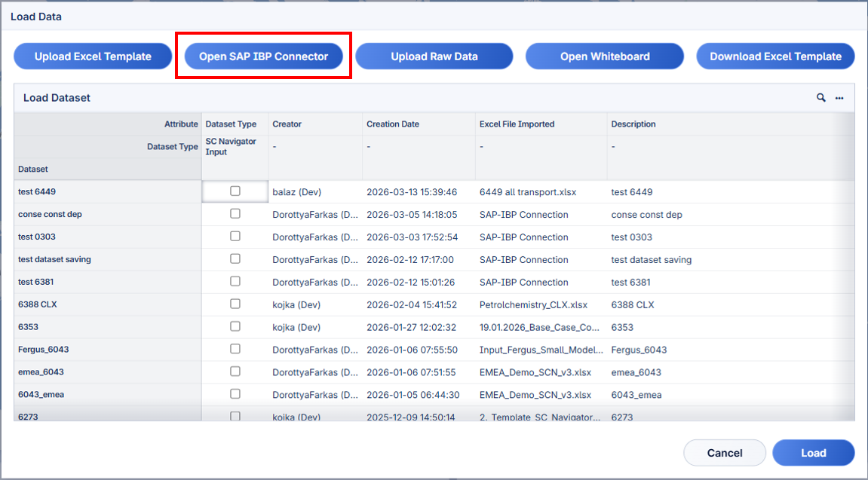Enable the checkbox for conse const dep
Viewport: 868px width, 480px height.
[235, 214]
